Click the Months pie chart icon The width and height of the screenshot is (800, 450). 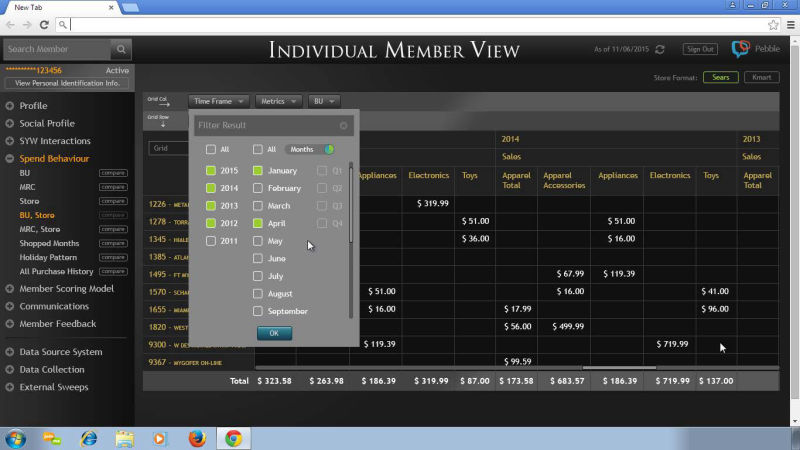point(329,149)
